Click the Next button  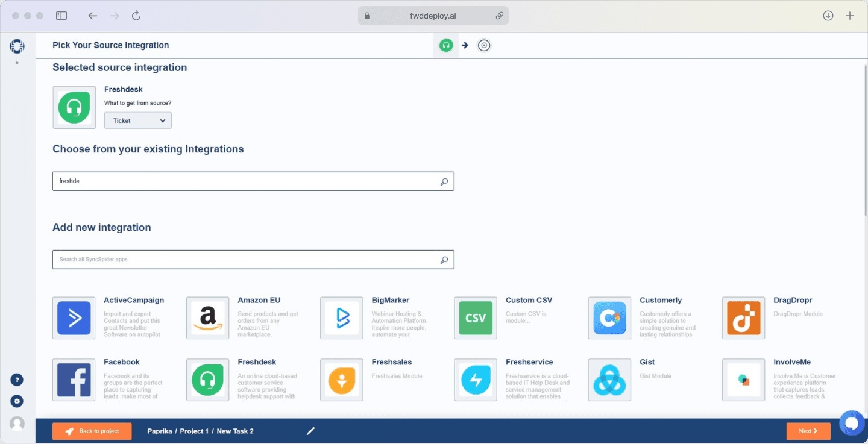click(x=808, y=431)
